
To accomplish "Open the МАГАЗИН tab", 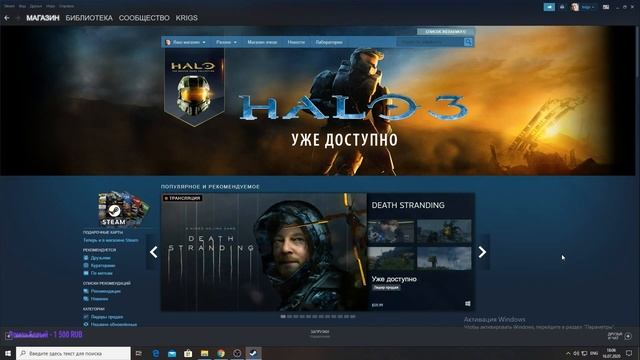I will coord(43,18).
